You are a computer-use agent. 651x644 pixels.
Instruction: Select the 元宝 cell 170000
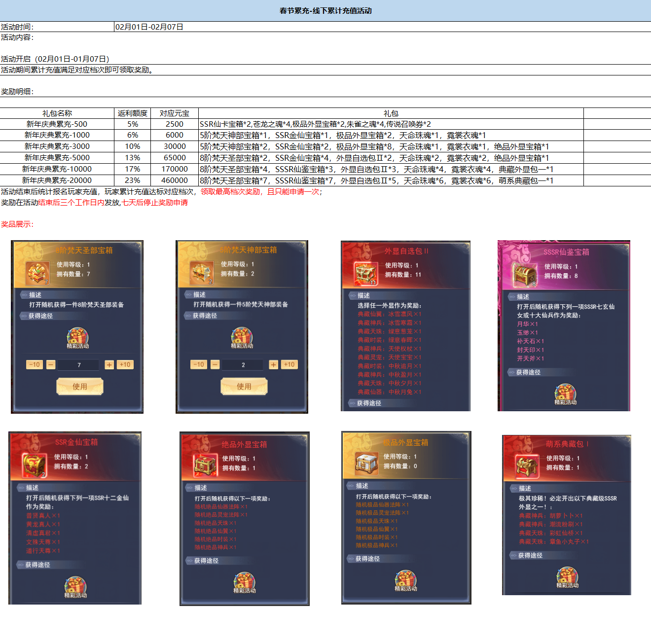point(175,169)
